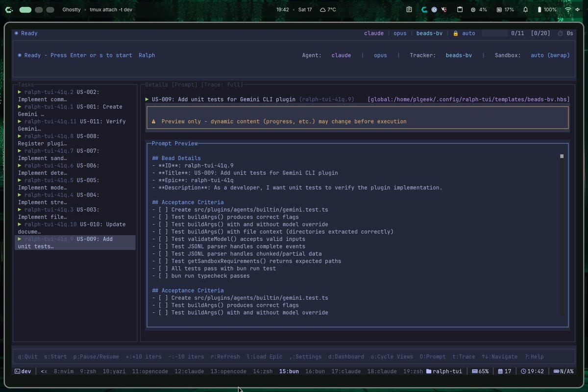
Task: Select task ralph-tui-41q.1 US-001 Create Gemini
Action: tap(75, 110)
